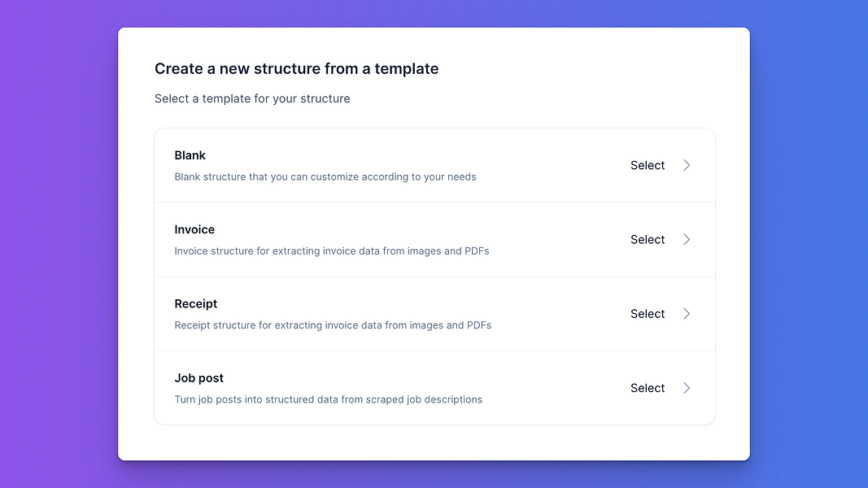
Task: Choose Select for the Blank template
Action: coord(647,165)
